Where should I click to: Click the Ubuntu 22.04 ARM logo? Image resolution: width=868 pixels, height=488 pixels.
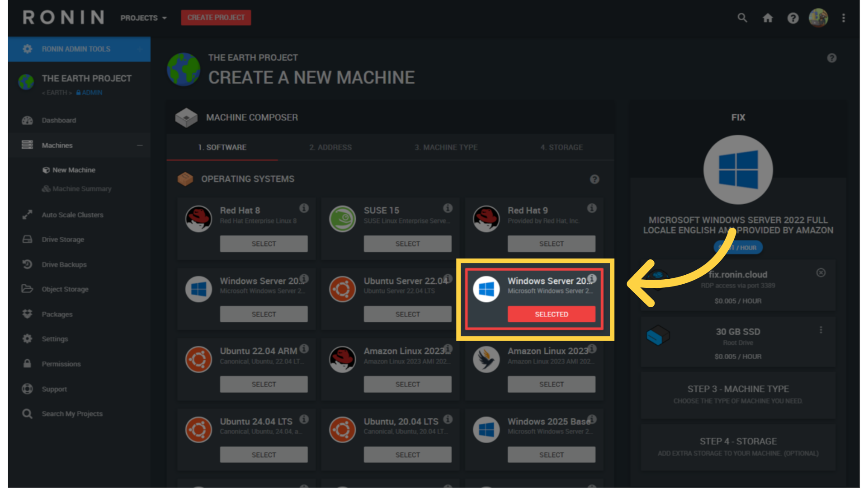click(198, 359)
